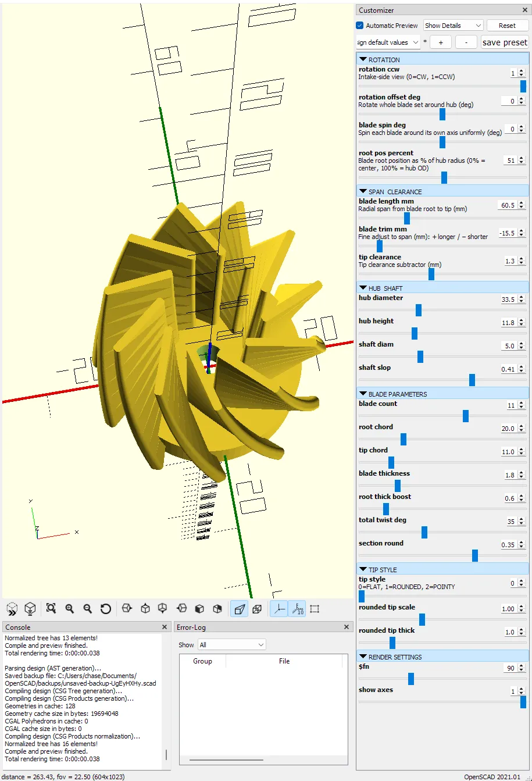The height and width of the screenshot is (781, 532).
Task: Open the Error-Log Show All dropdown
Action: click(231, 645)
